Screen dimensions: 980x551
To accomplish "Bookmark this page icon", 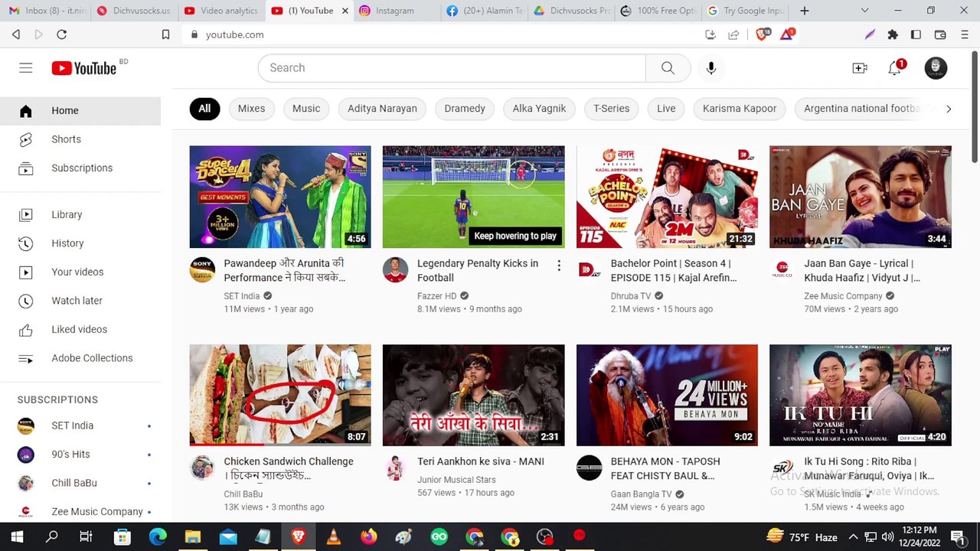I will [x=165, y=34].
